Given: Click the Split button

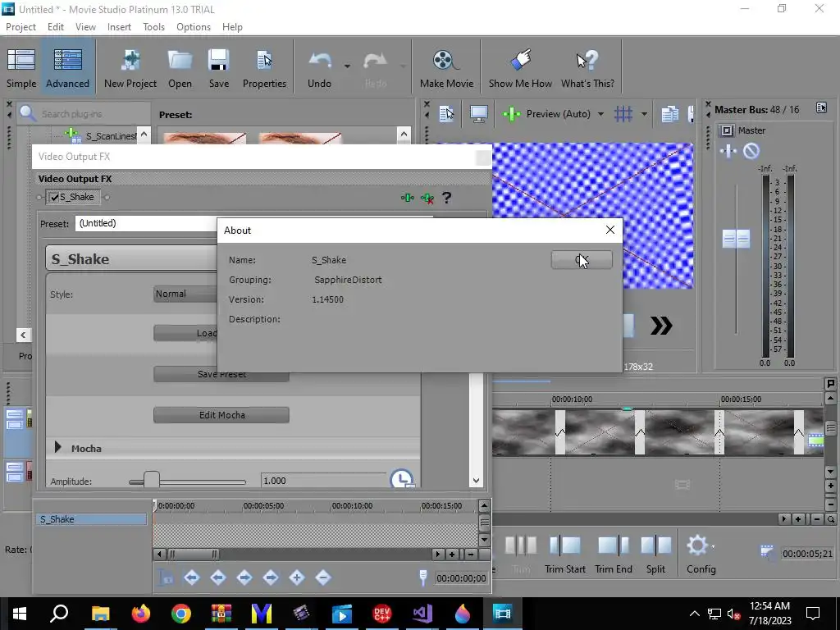Looking at the screenshot, I should [655, 554].
